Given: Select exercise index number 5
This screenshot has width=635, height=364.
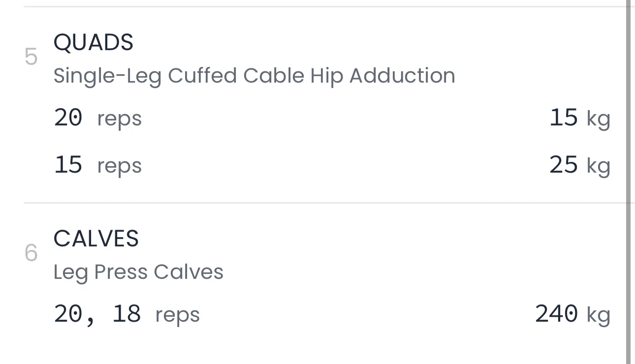Looking at the screenshot, I should [x=31, y=58].
